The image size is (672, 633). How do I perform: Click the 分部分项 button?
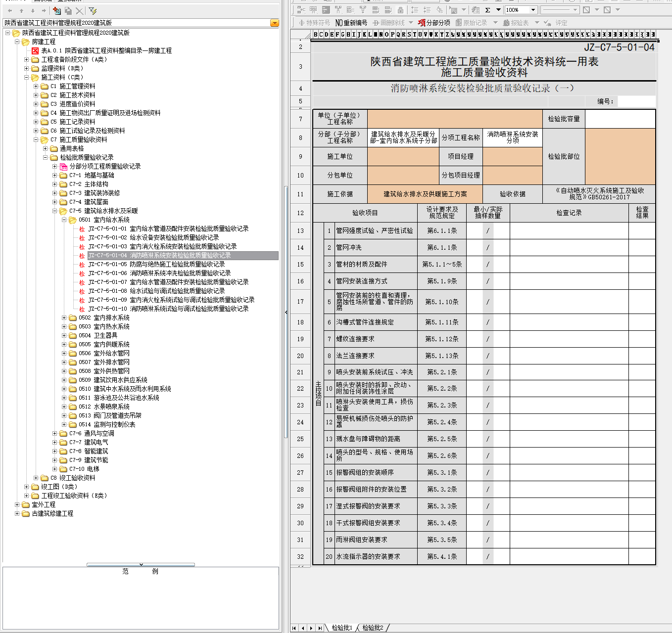click(434, 23)
